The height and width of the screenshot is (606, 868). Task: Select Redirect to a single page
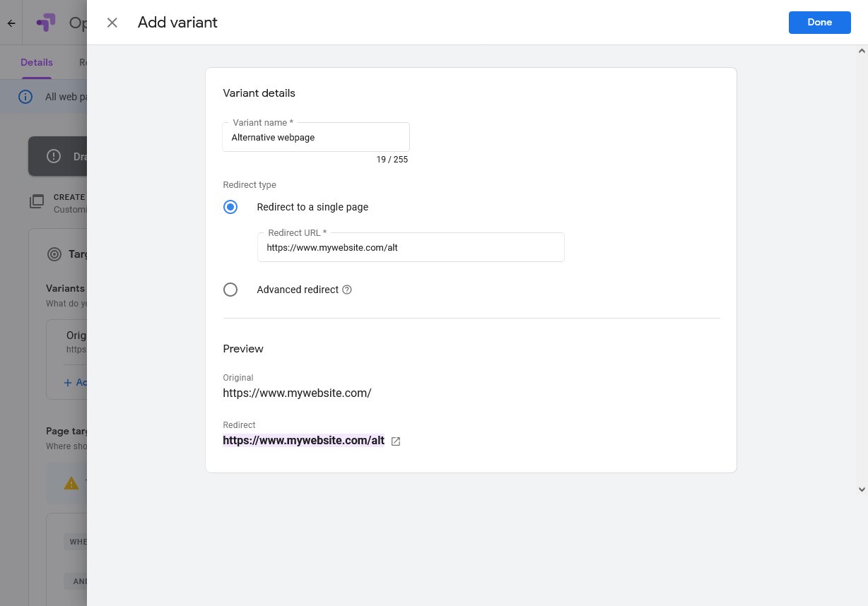coord(230,207)
